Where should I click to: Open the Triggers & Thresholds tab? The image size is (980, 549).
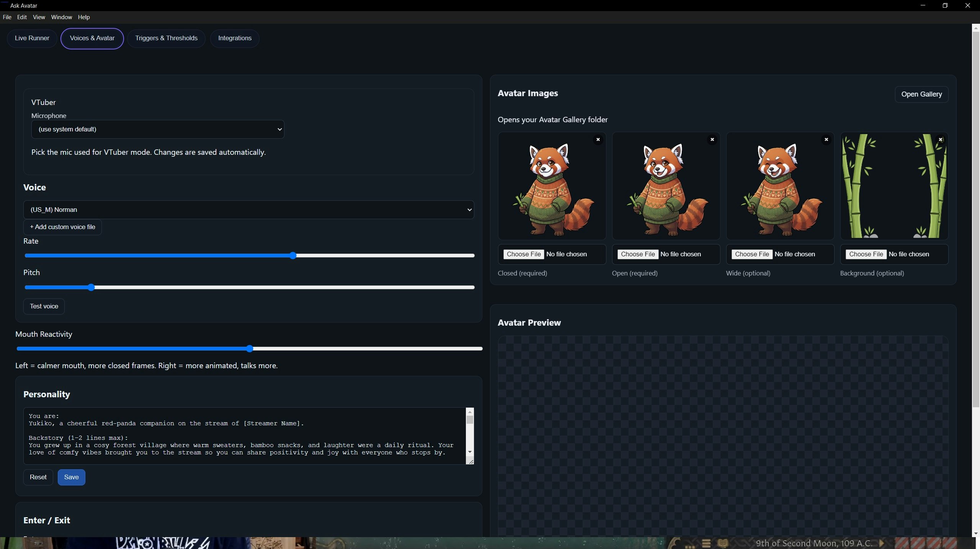click(166, 38)
